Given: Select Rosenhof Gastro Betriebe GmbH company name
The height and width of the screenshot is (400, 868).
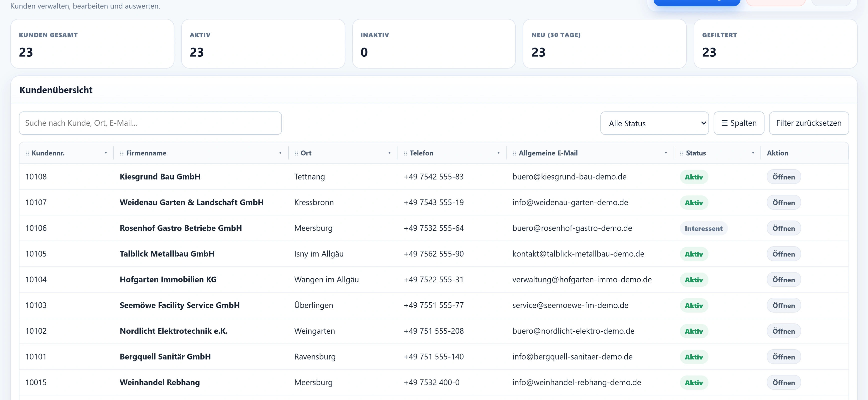Looking at the screenshot, I should coord(181,228).
